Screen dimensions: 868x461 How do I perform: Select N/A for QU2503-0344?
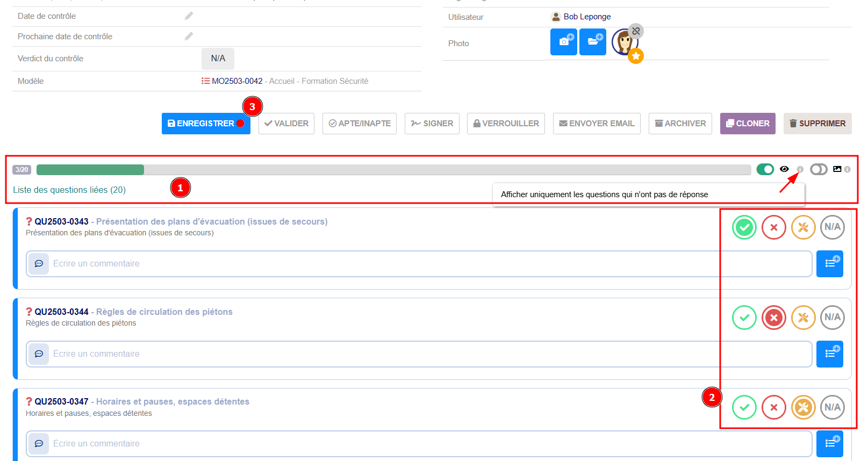click(833, 318)
